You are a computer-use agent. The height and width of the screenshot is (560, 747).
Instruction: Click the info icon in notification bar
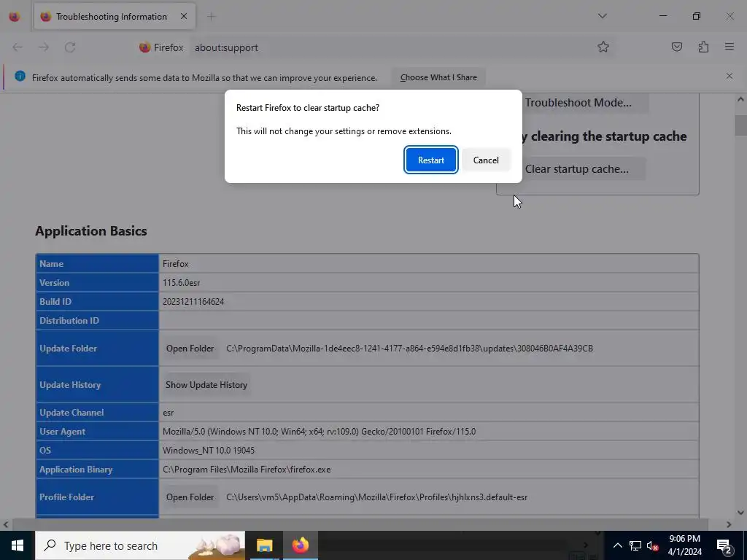[20, 76]
